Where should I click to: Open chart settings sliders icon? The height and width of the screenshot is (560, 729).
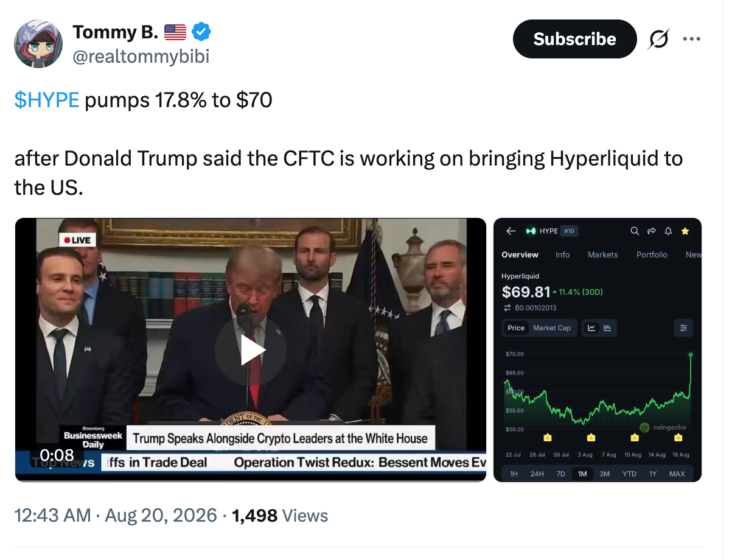683,328
